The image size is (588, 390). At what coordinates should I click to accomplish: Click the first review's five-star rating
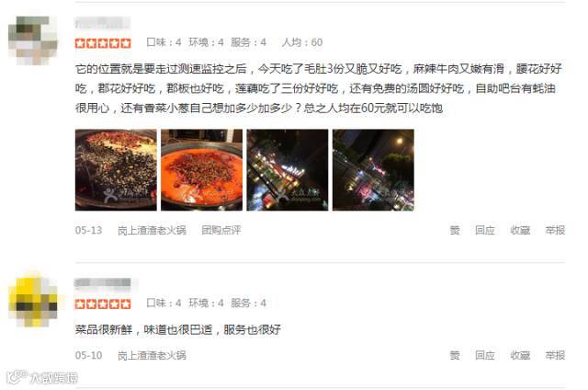tap(103, 43)
